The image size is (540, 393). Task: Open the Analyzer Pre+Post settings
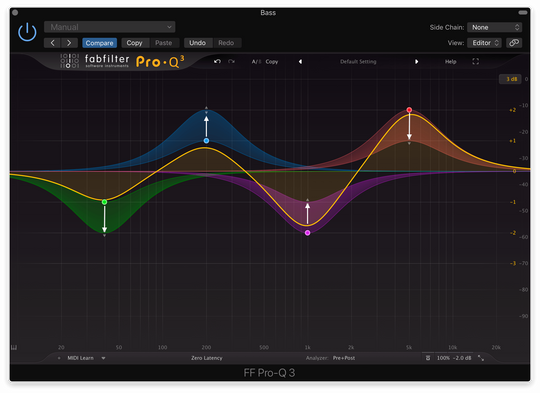[344, 358]
